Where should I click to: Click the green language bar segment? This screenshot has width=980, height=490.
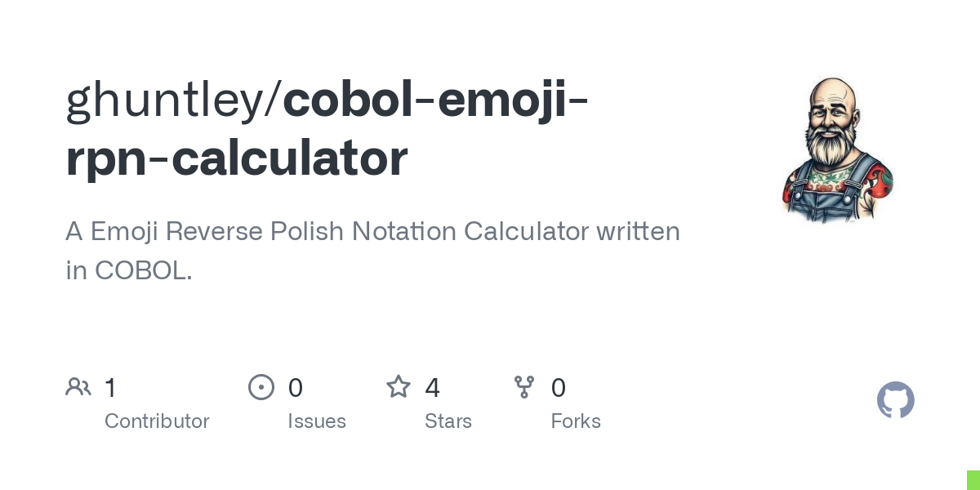coord(973,479)
